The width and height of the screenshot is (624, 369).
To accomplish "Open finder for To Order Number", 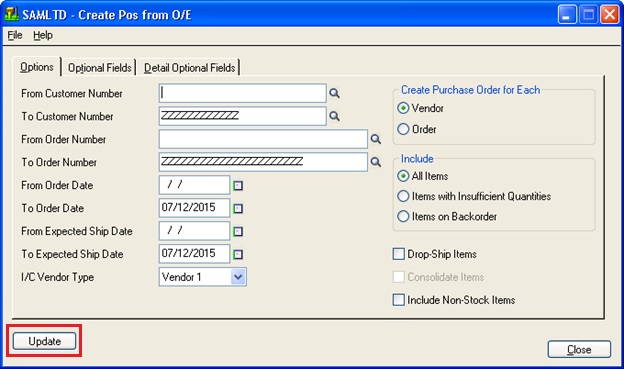I will [376, 162].
